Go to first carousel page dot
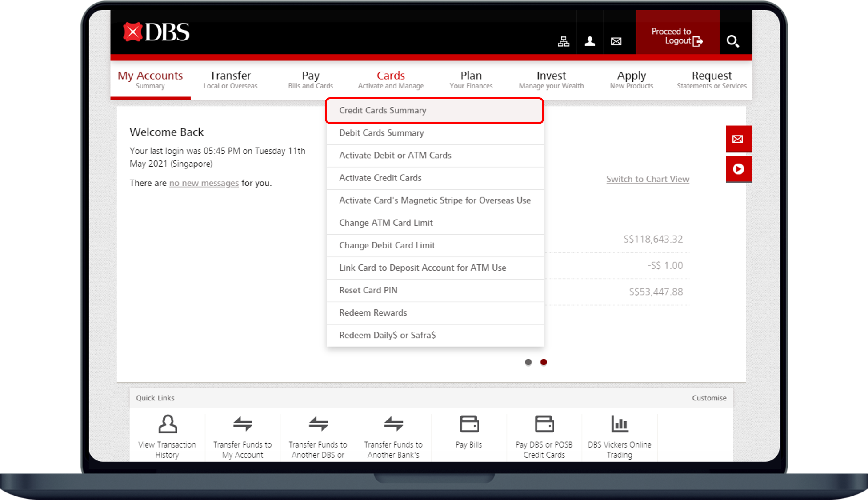868x500 pixels. coord(528,362)
